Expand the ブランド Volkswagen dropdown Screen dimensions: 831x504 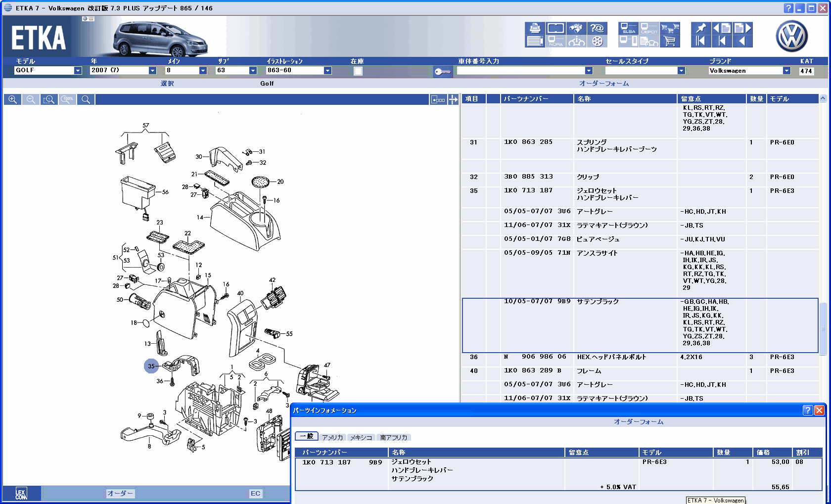(x=786, y=71)
